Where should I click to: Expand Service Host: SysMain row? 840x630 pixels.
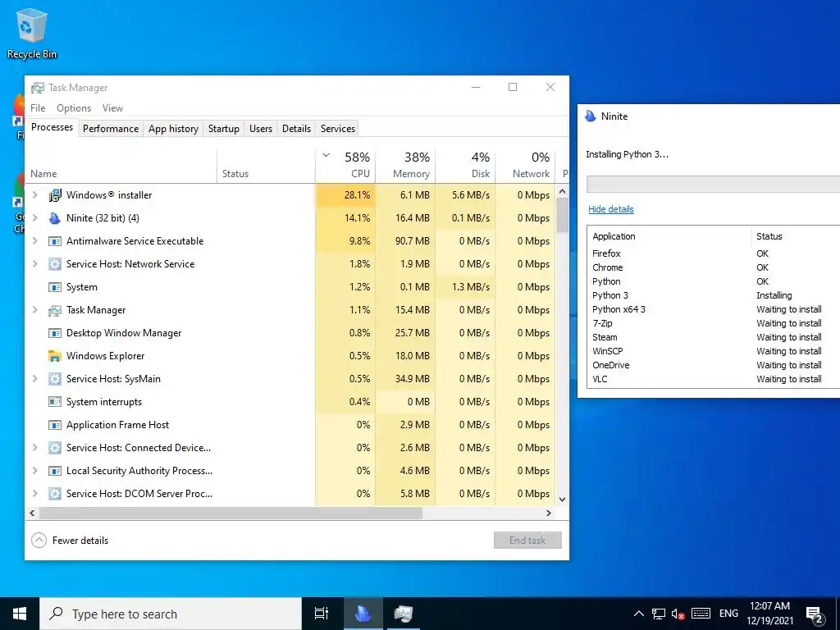click(x=35, y=379)
